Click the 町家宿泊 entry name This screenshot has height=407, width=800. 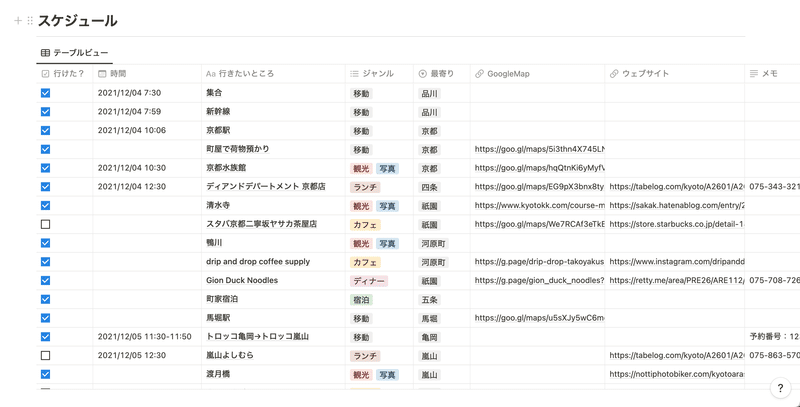coord(221,299)
